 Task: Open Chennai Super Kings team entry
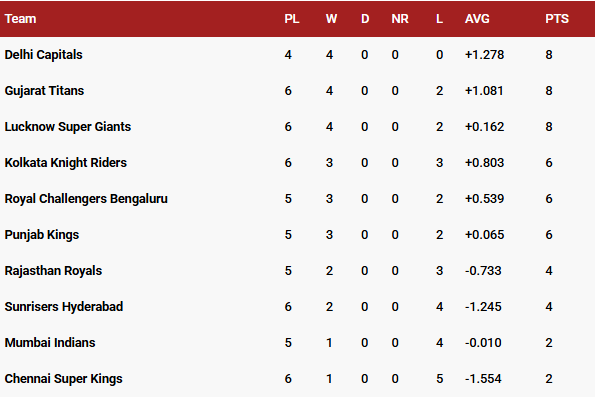tap(64, 379)
